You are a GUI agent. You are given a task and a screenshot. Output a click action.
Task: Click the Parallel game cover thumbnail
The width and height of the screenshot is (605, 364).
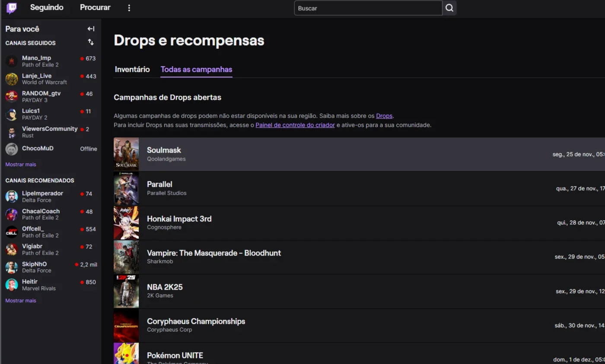click(x=126, y=188)
